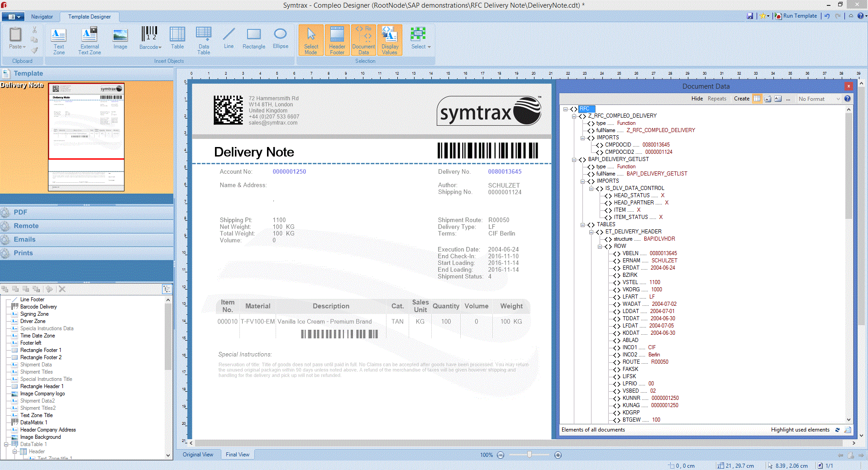Screen dimensions: 868x470
Task: Open the No Format dropdown
Action: click(819, 99)
